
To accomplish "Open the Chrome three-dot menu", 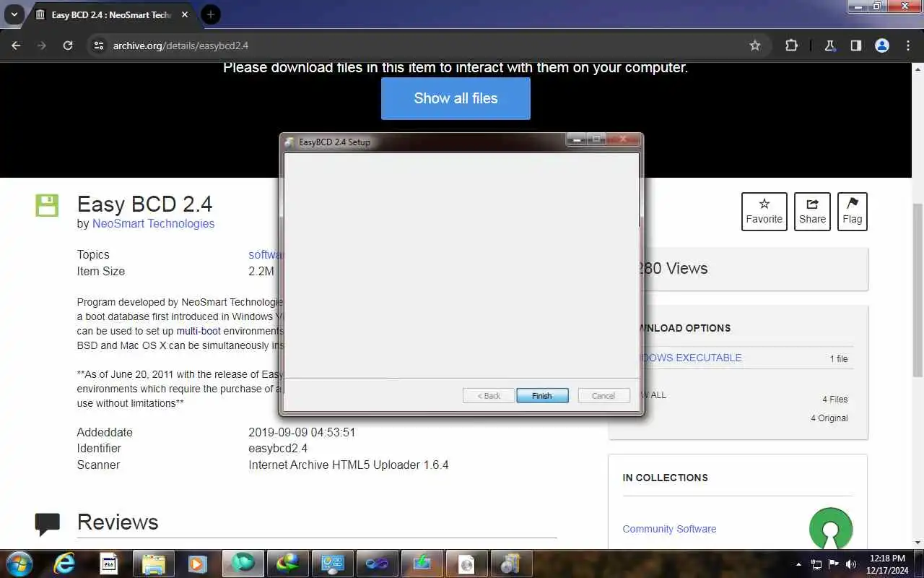I will pos(908,46).
